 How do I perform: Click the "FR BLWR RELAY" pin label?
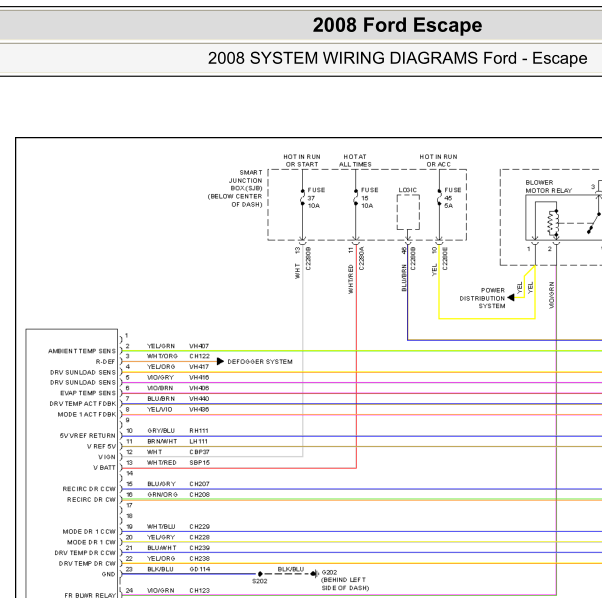coord(90,595)
